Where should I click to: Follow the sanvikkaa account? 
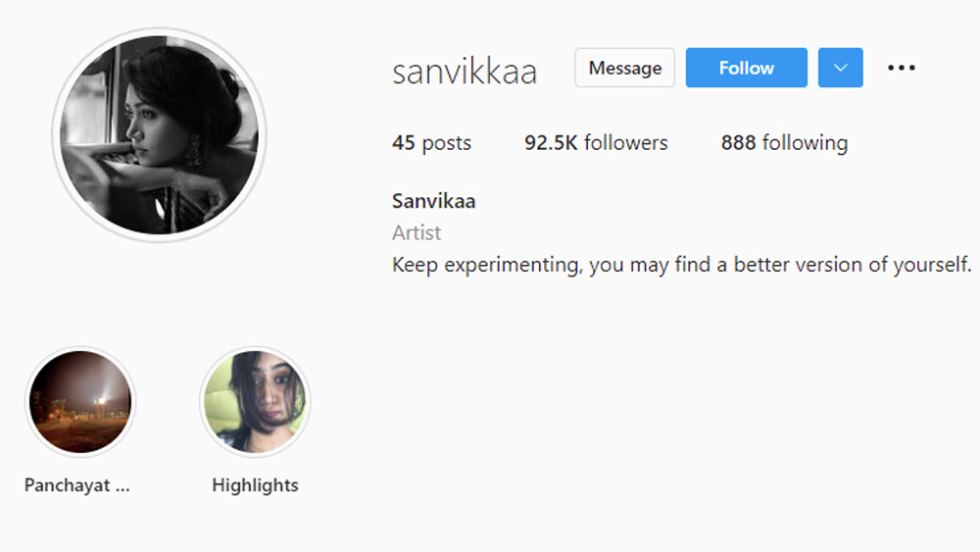pyautogui.click(x=746, y=68)
